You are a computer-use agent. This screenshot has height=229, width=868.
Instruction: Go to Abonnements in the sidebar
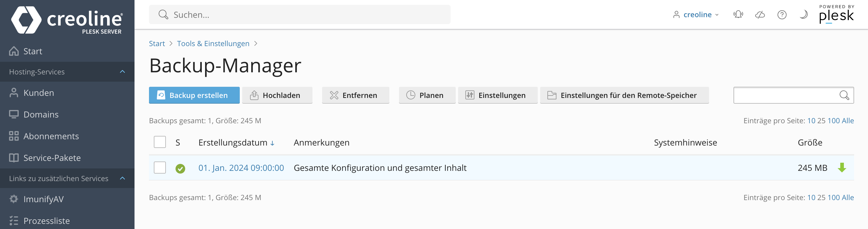point(51,136)
